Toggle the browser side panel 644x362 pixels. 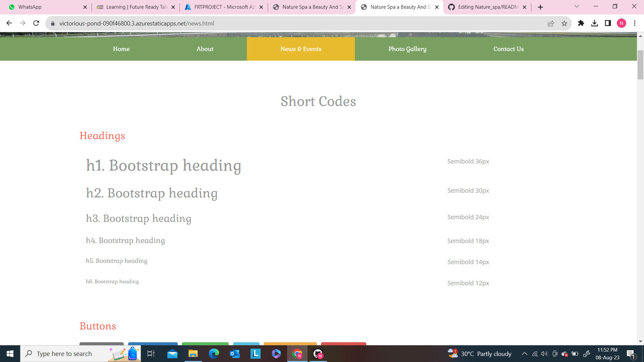pos(608,23)
